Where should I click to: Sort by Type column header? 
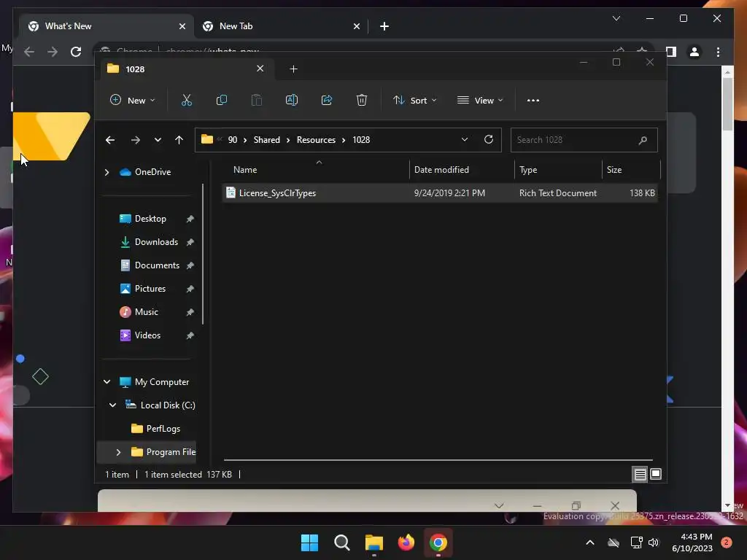click(558, 170)
